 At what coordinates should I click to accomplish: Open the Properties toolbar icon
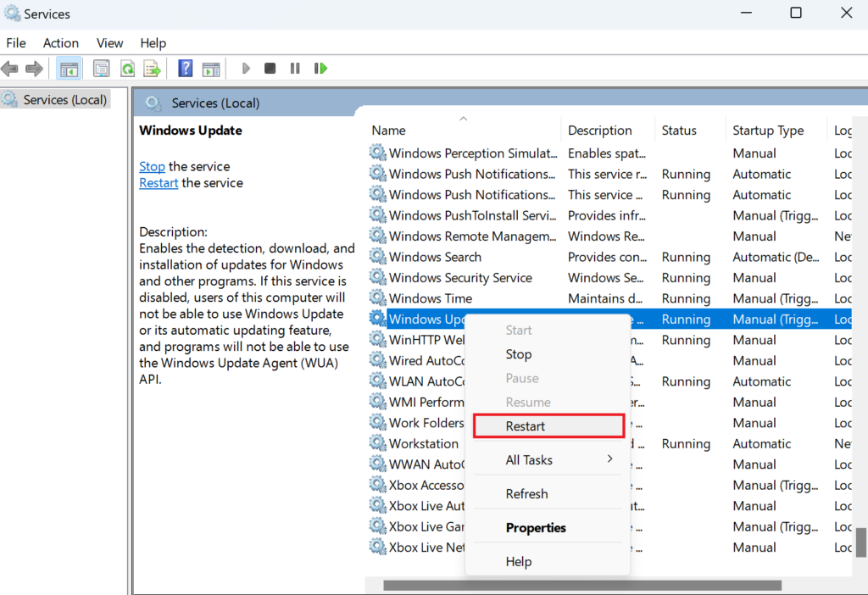coord(102,69)
